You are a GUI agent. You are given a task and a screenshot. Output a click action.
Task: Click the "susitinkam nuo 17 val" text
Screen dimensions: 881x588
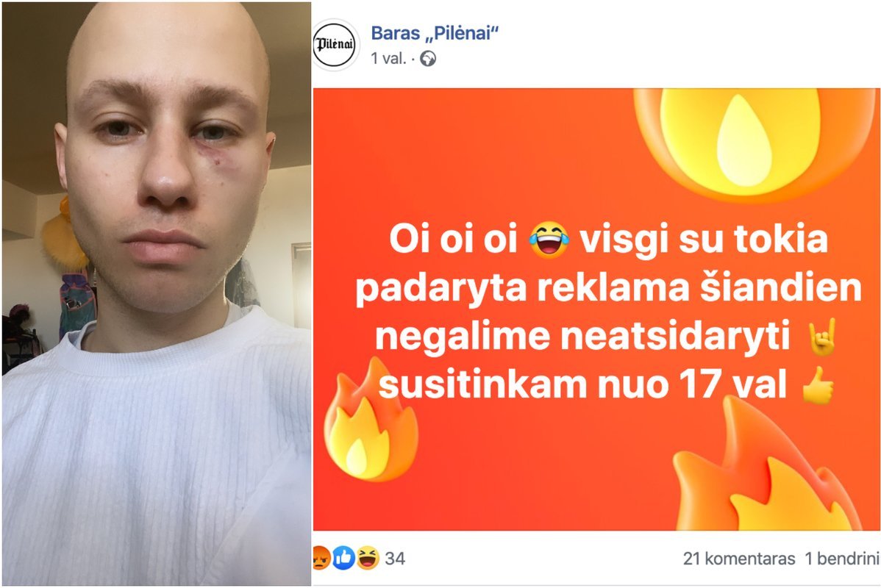tap(582, 384)
